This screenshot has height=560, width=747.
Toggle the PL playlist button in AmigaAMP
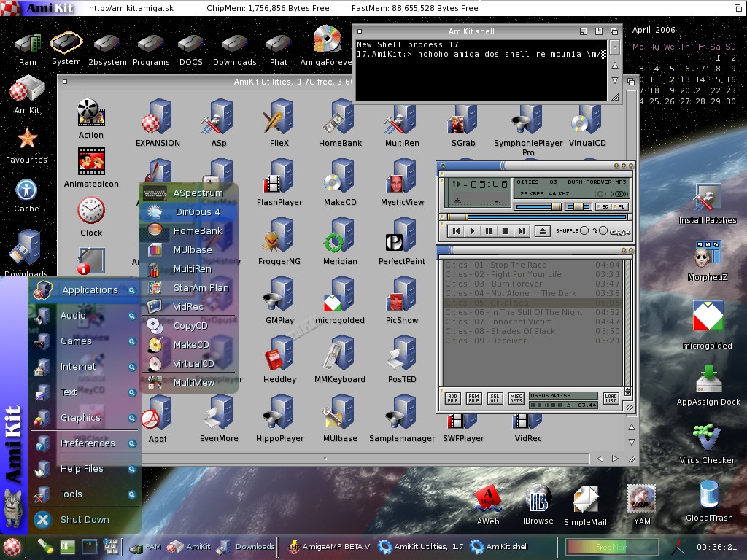point(620,206)
